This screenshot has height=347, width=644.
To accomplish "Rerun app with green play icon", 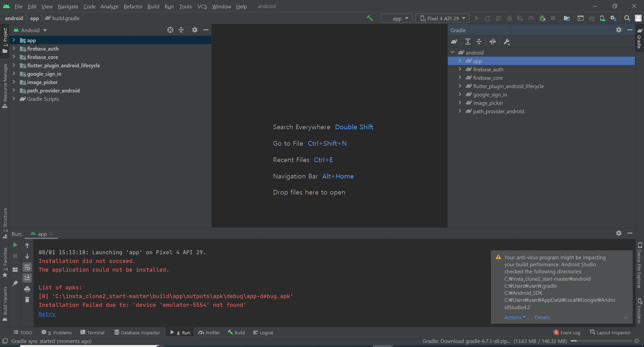I will [x=15, y=245].
